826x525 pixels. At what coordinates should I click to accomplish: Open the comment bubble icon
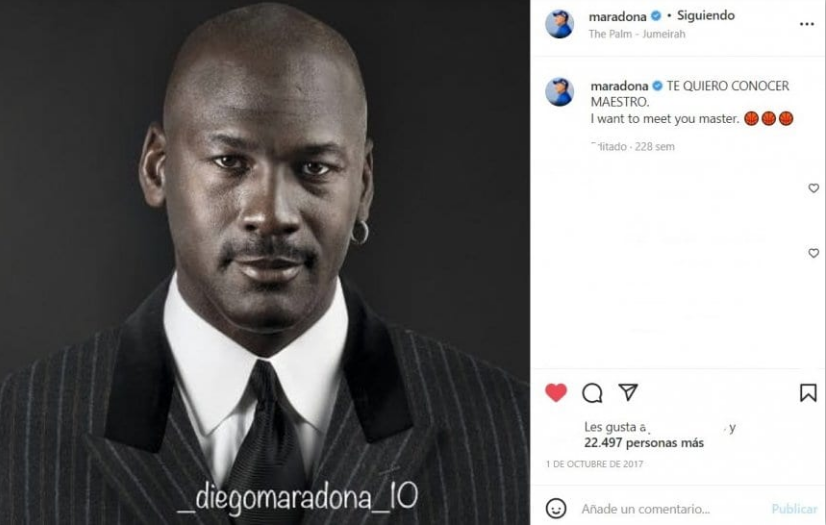tap(592, 393)
